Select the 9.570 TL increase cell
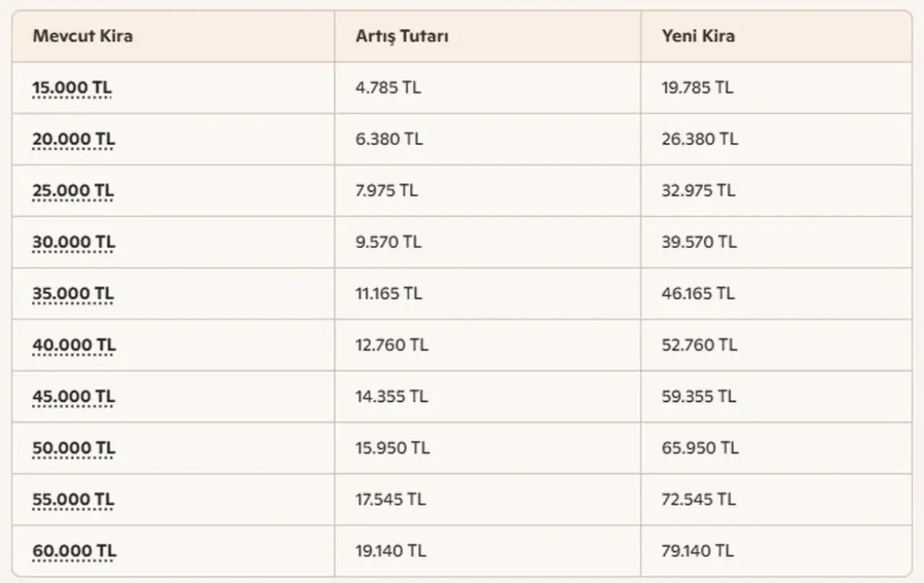 (x=487, y=242)
